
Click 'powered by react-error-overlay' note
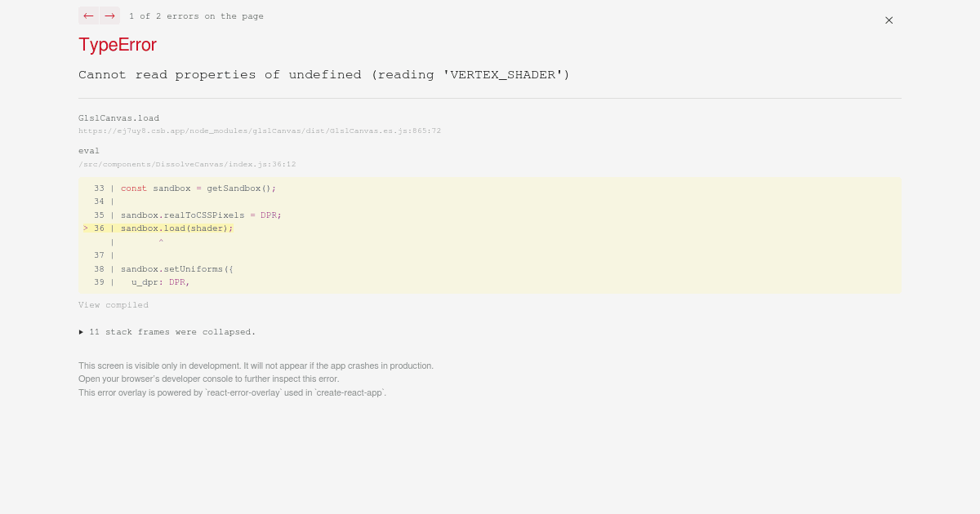point(232,392)
